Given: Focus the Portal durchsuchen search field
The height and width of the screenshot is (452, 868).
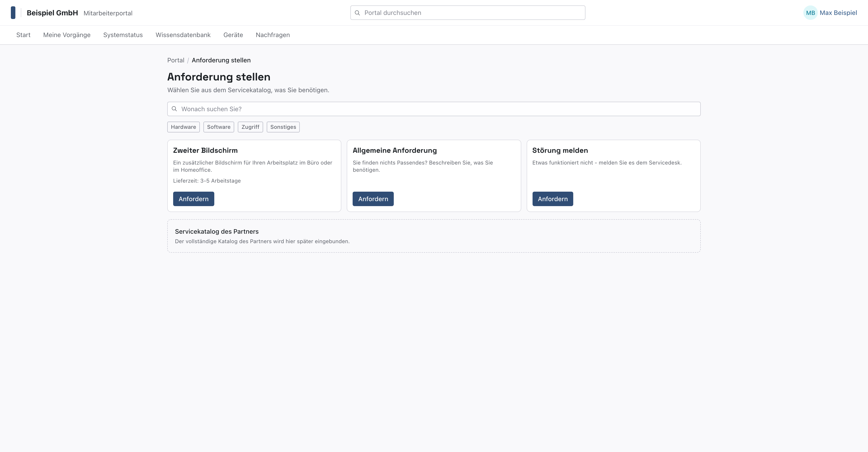Looking at the screenshot, I should coord(468,13).
